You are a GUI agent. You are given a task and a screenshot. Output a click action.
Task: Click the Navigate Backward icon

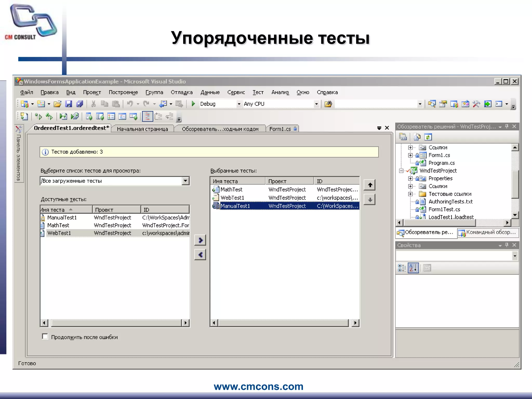[163, 104]
